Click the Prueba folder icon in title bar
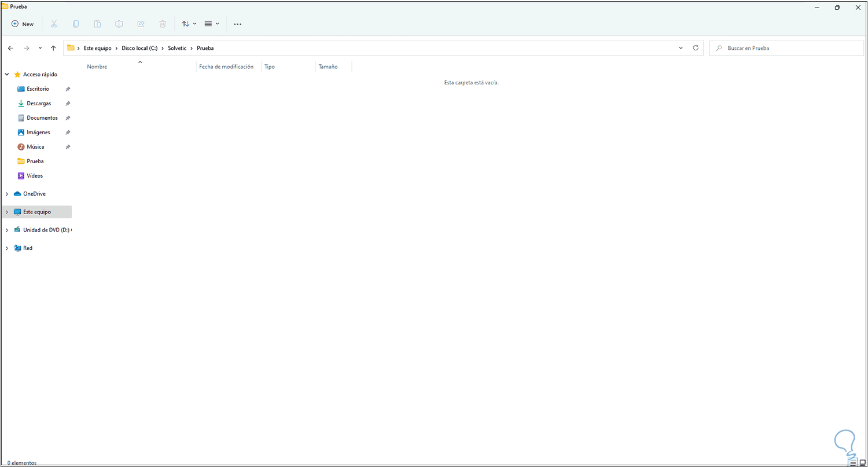The height and width of the screenshot is (467, 868). pos(5,6)
